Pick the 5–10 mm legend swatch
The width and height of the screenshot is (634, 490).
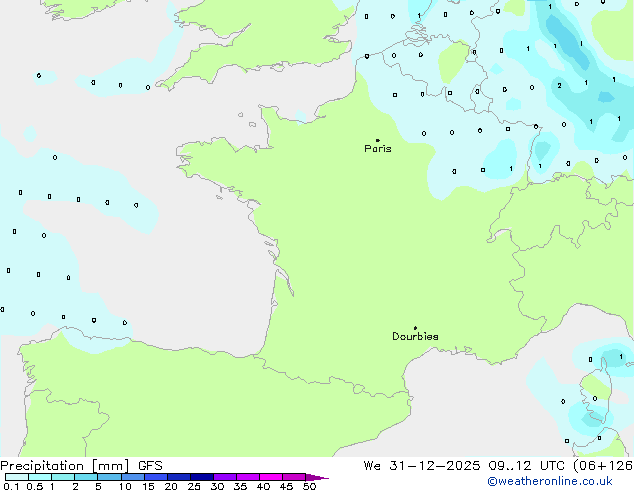pos(109,477)
